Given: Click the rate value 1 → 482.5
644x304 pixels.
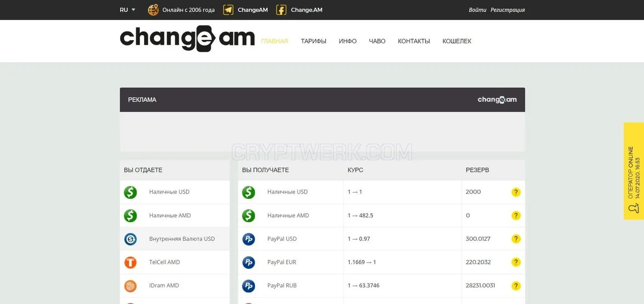Looking at the screenshot, I should tap(360, 215).
